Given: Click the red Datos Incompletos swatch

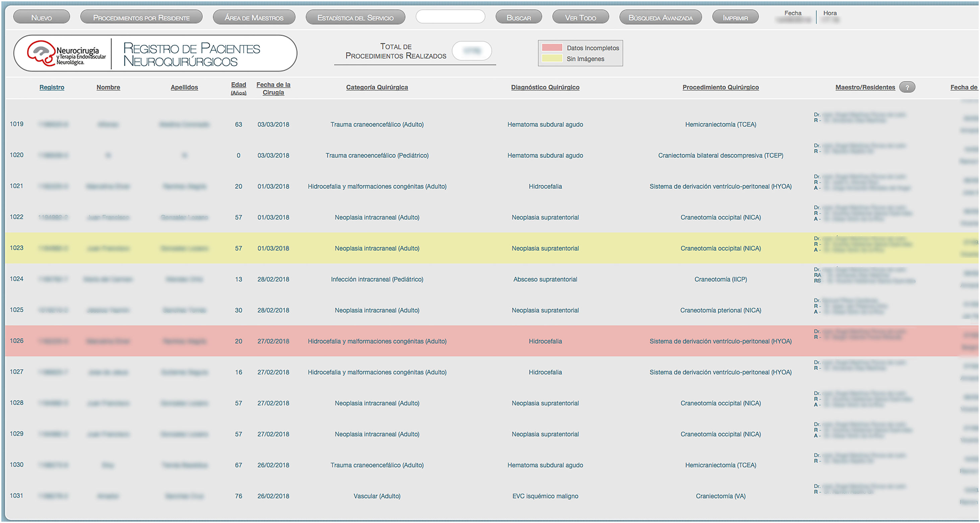Looking at the screenshot, I should click(x=551, y=48).
